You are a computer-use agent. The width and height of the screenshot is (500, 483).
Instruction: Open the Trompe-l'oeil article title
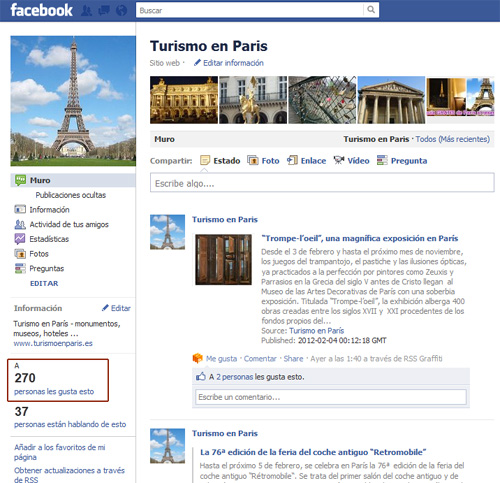[360, 238]
